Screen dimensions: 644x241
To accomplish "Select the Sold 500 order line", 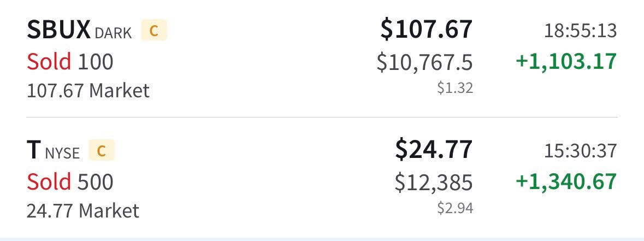I will [70, 182].
